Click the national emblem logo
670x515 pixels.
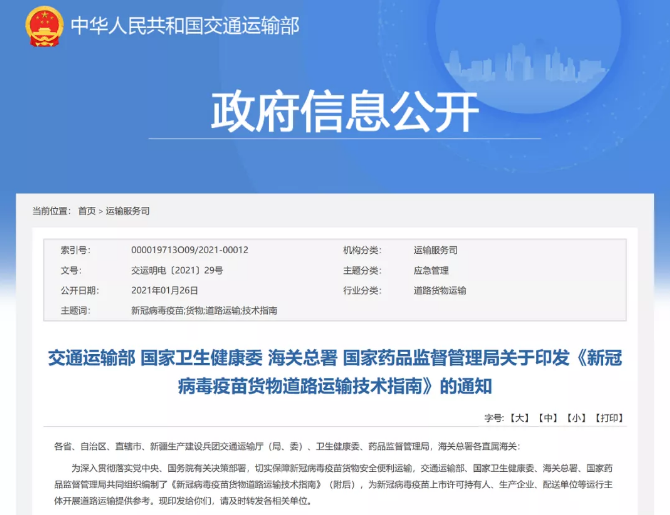coord(44,26)
